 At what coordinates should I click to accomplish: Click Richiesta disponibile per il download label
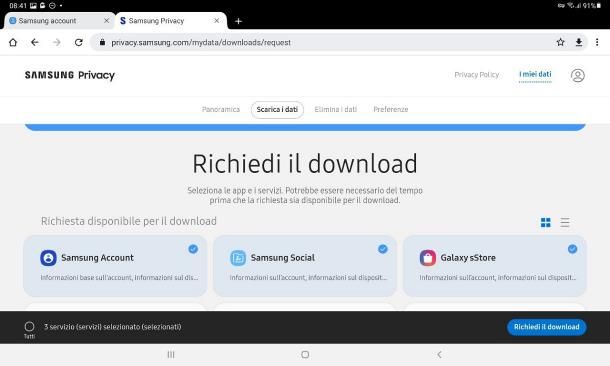[129, 221]
